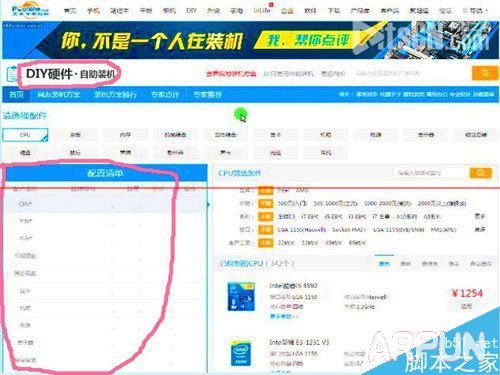Filter socket by Socket FM2+
The height and width of the screenshot is (375, 500).
coord(349,230)
